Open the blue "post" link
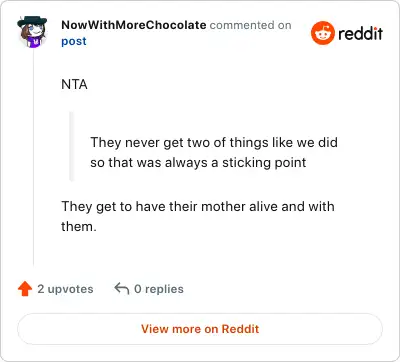Viewport: 400px width, 362px height. coord(74,41)
